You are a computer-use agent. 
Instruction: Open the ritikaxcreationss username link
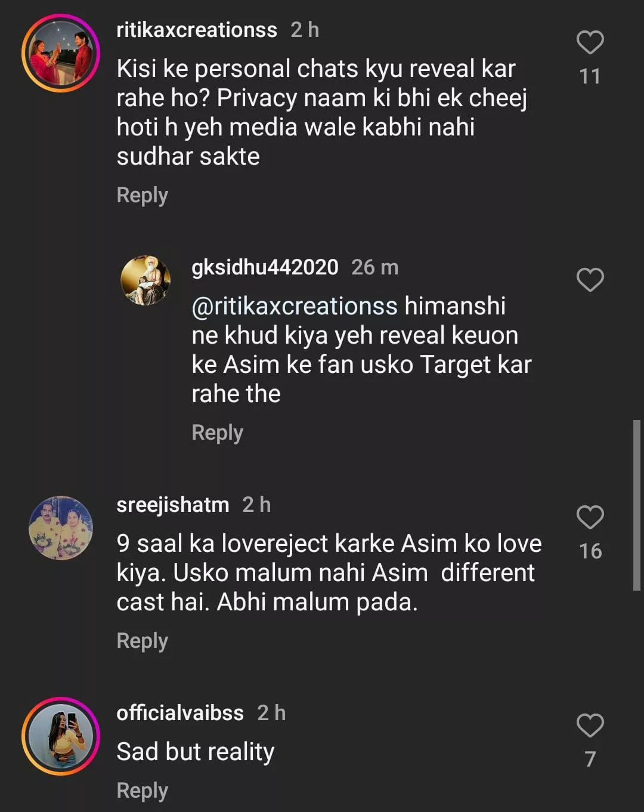tap(197, 30)
